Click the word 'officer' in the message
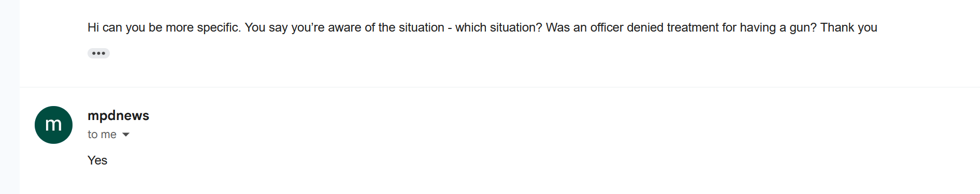This screenshot has width=980, height=194. pos(607,27)
